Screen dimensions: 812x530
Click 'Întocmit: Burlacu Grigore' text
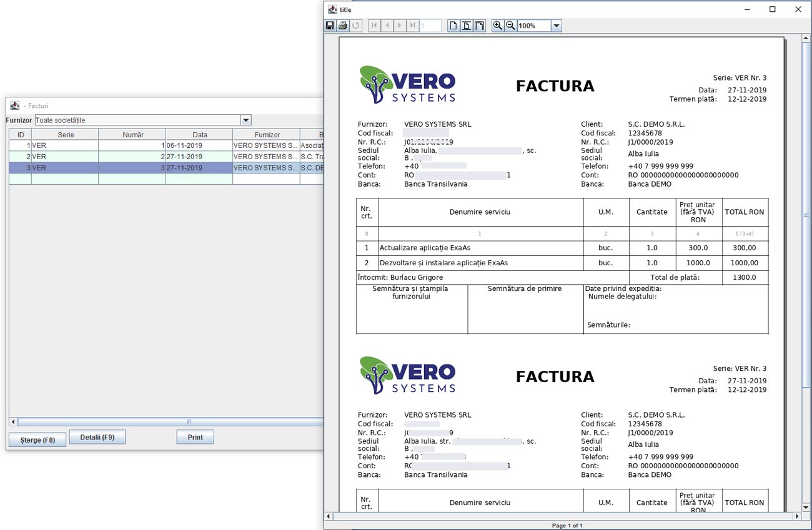pyautogui.click(x=400, y=277)
